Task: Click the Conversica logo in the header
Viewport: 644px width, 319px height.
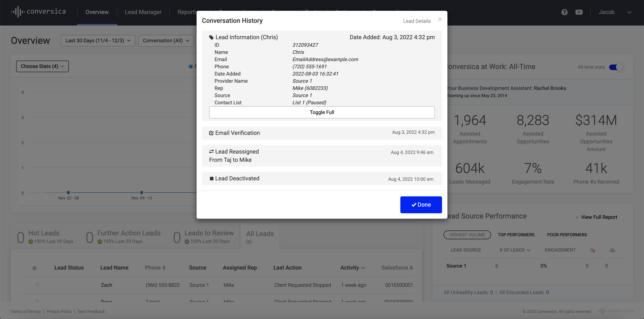Action: coord(38,12)
